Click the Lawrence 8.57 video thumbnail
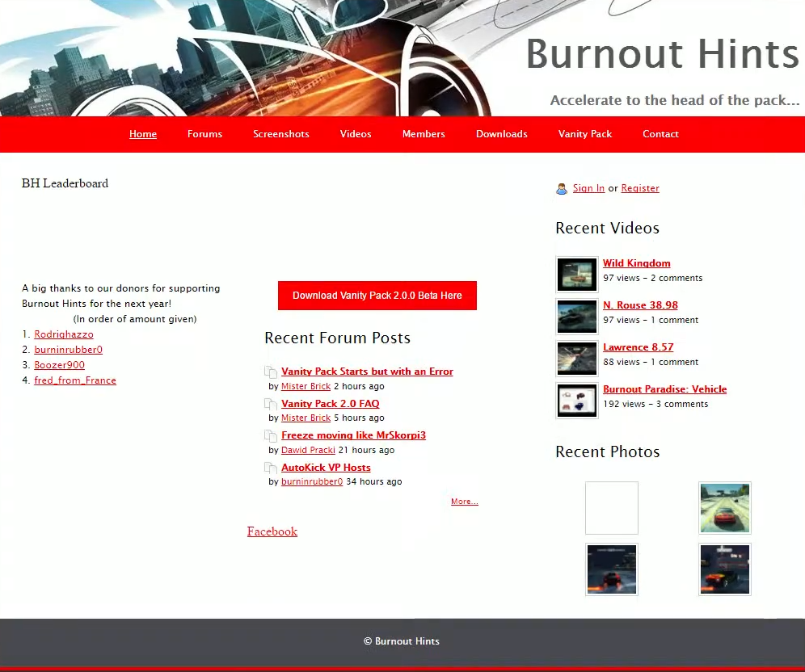Viewport: 805px width, 672px height. point(577,359)
